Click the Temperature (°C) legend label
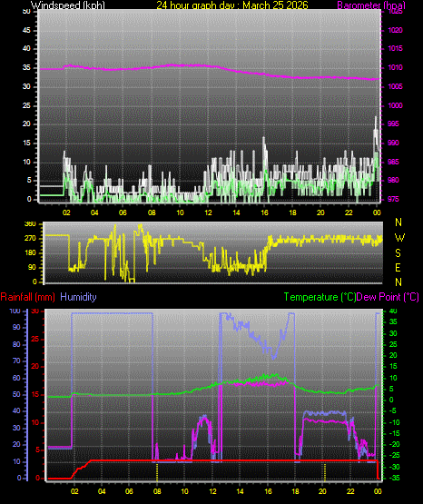Viewport: 423px width, 504px height. [x=320, y=297]
